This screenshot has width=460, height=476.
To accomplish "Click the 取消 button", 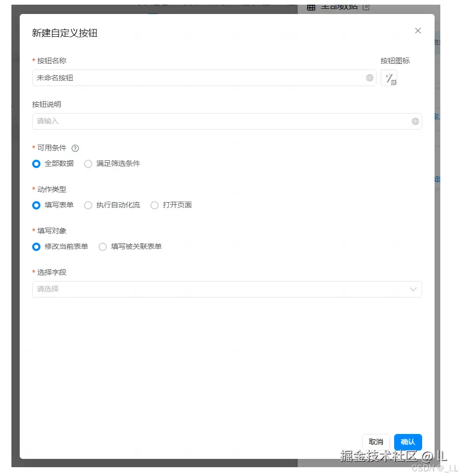I will [x=375, y=442].
